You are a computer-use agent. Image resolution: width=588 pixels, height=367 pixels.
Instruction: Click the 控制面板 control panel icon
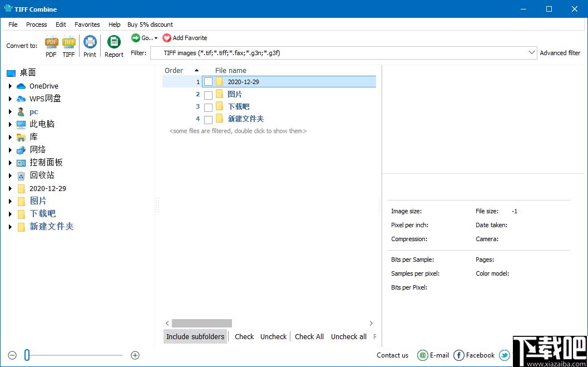point(21,163)
